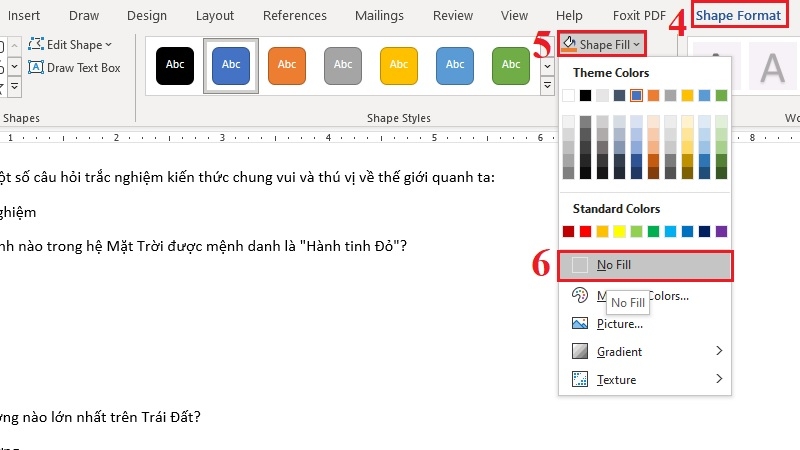Image resolution: width=800 pixels, height=450 pixels.
Task: Click the line ending 'lớn nhất trên Trái Đất?'
Action: tap(100, 417)
